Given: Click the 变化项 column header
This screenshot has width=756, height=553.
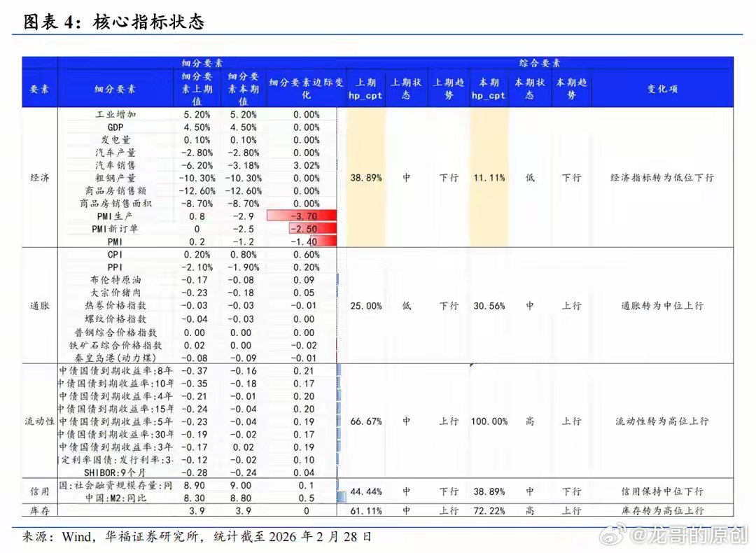Looking at the screenshot, I should pos(662,89).
